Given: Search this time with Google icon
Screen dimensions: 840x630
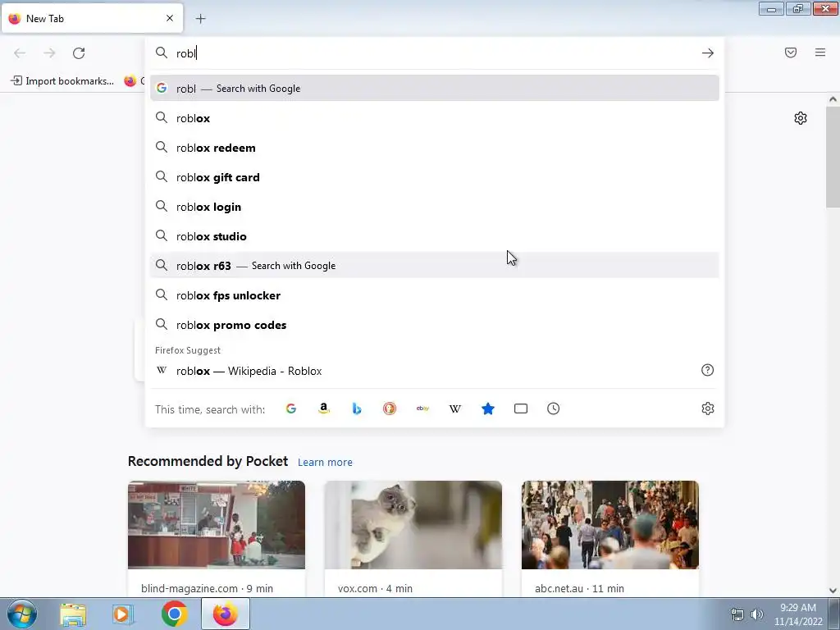Looking at the screenshot, I should 291,409.
